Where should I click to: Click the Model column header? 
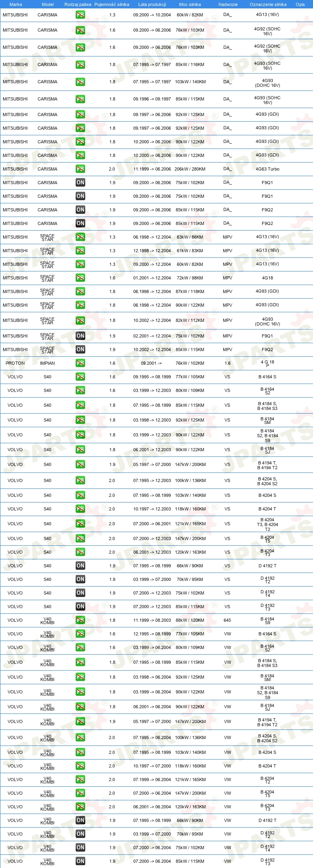tap(48, 4)
